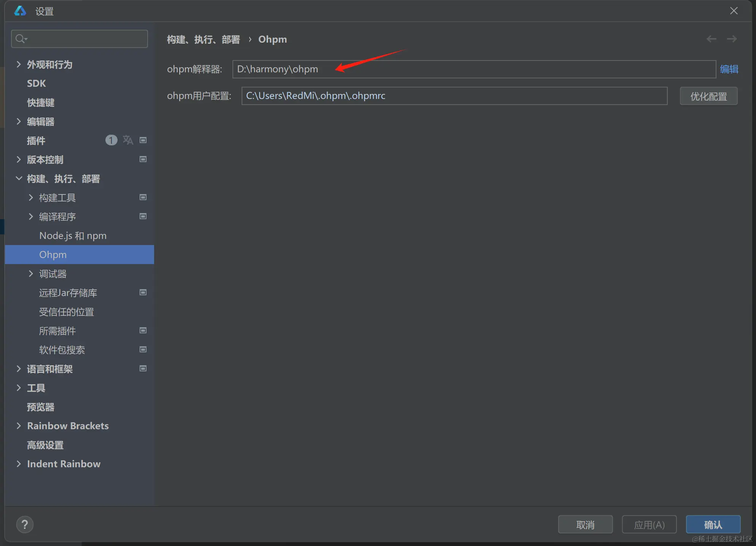Collapse the 构建、执行、部署 section
This screenshot has width=756, height=546.
click(19, 178)
